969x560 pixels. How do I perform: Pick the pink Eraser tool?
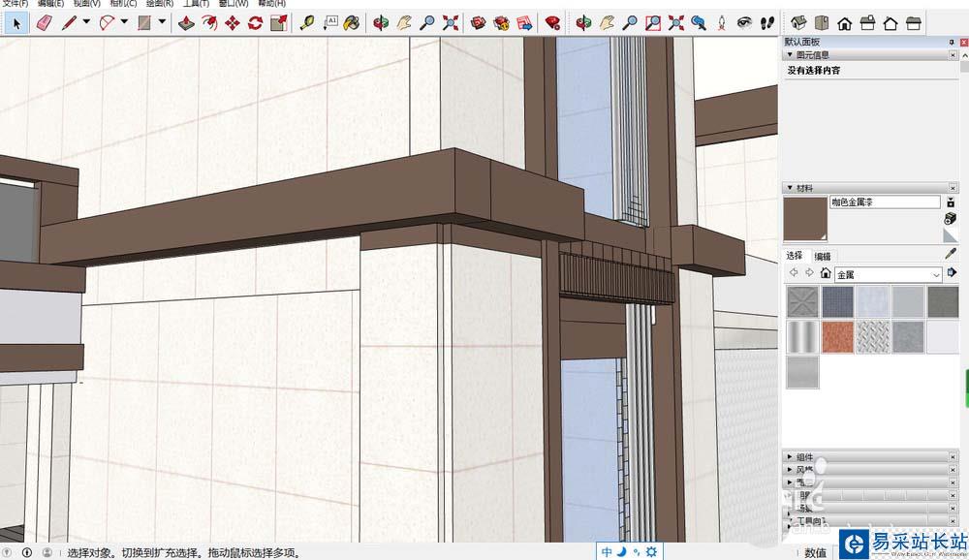(45, 23)
